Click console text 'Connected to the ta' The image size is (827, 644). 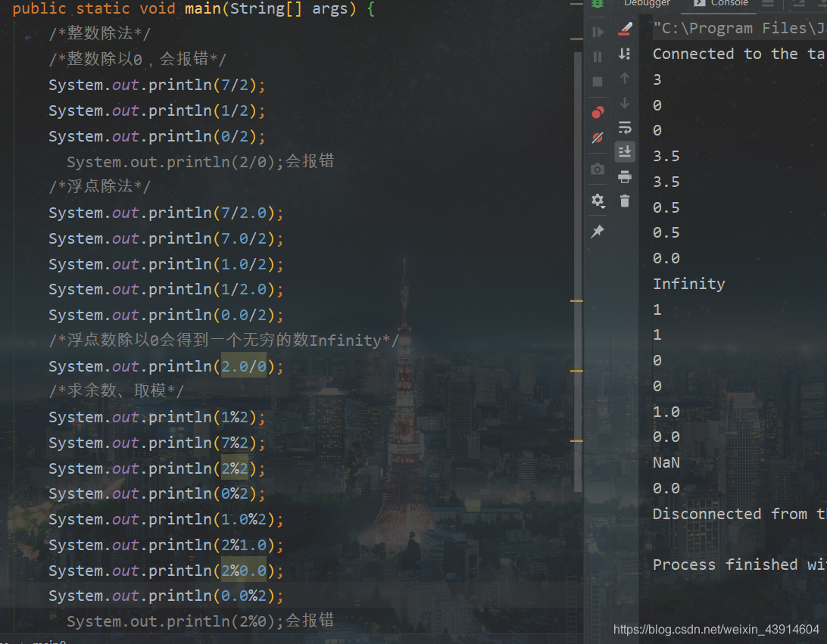[739, 54]
